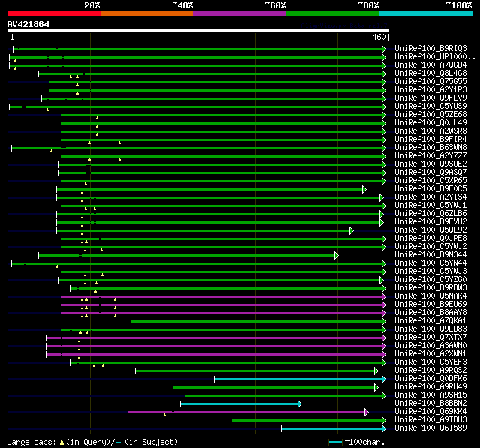
Task: Select label UniRef100_C5YUS9
Action: (x=430, y=106)
